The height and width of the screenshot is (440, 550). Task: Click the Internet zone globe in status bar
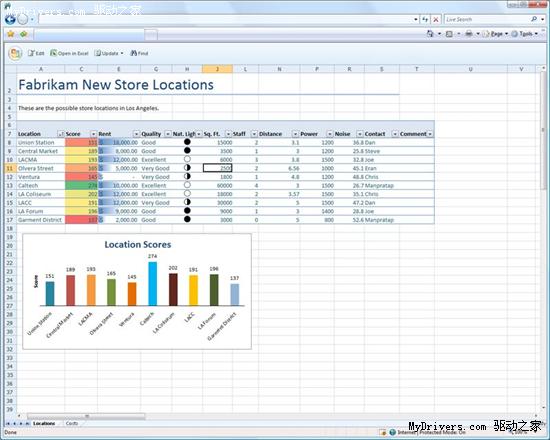(393, 432)
